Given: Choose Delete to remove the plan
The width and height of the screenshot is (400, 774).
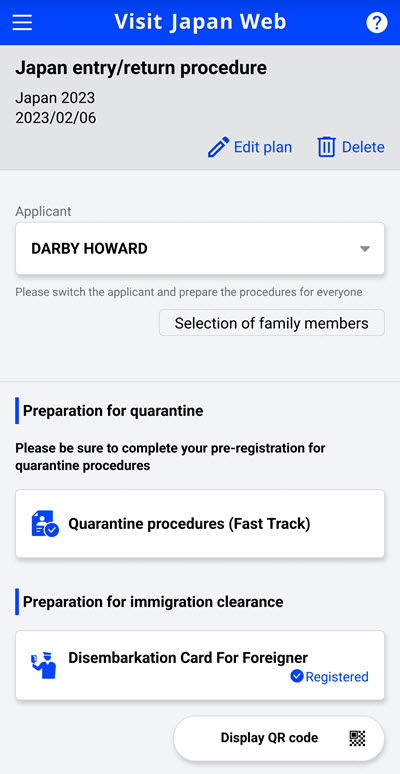Looking at the screenshot, I should click(x=351, y=147).
